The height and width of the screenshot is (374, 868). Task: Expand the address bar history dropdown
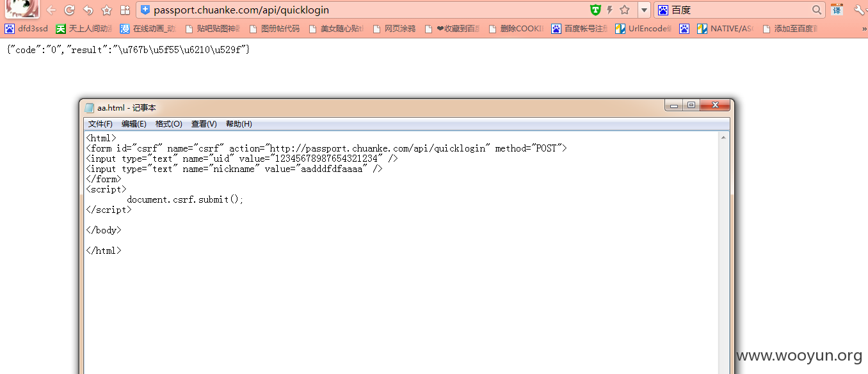tap(644, 10)
